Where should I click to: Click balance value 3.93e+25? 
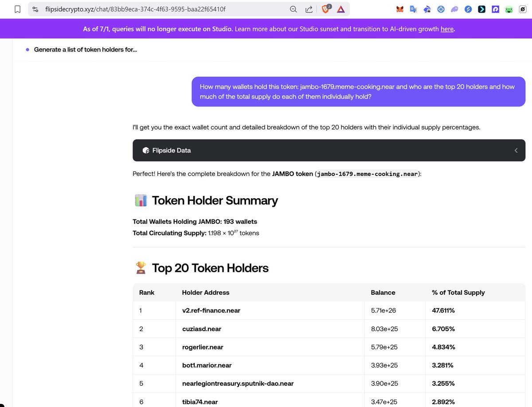tap(384, 365)
